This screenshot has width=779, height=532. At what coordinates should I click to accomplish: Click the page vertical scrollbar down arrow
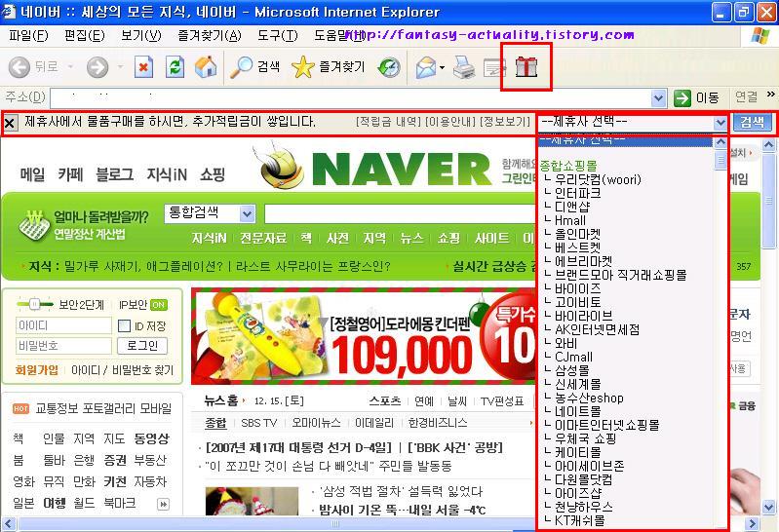coord(768,508)
